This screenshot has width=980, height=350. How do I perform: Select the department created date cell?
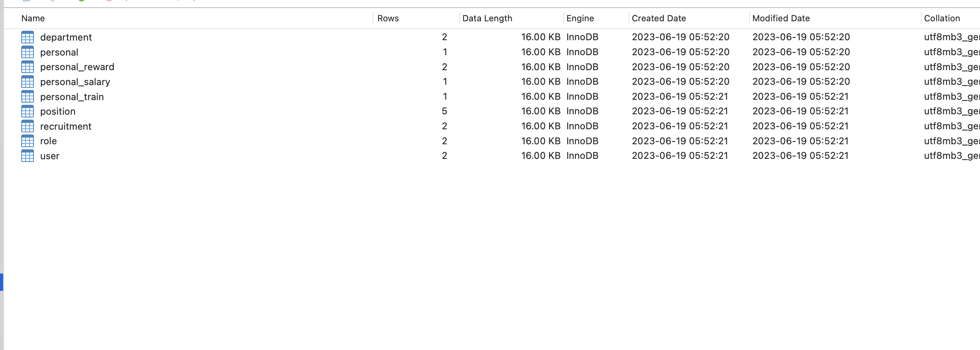pos(681,37)
